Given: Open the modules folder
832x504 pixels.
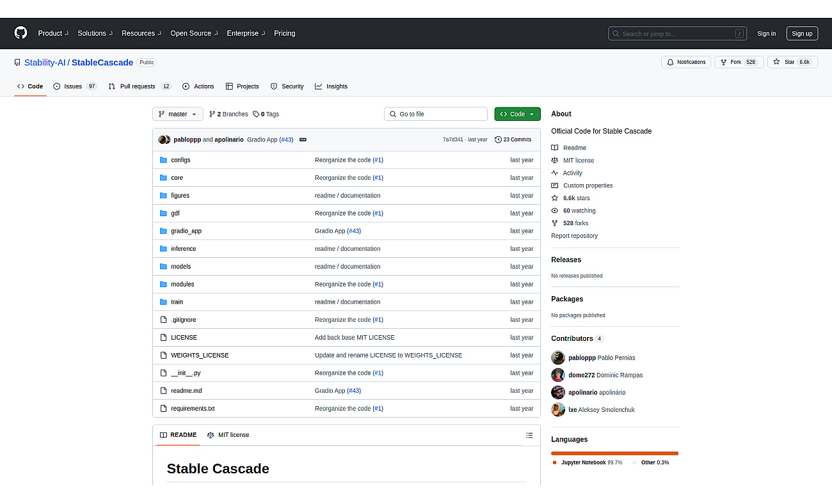Looking at the screenshot, I should click(182, 284).
